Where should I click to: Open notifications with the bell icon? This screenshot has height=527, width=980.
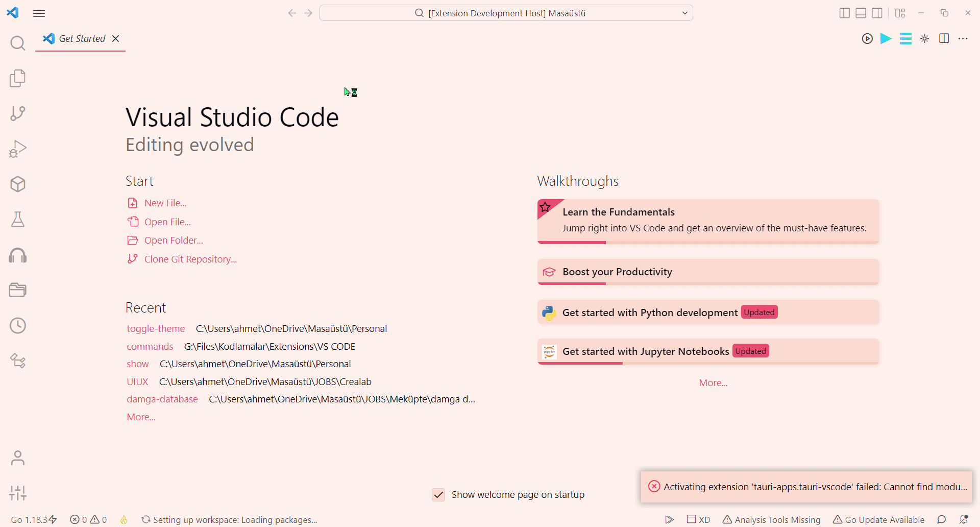pyautogui.click(x=964, y=520)
